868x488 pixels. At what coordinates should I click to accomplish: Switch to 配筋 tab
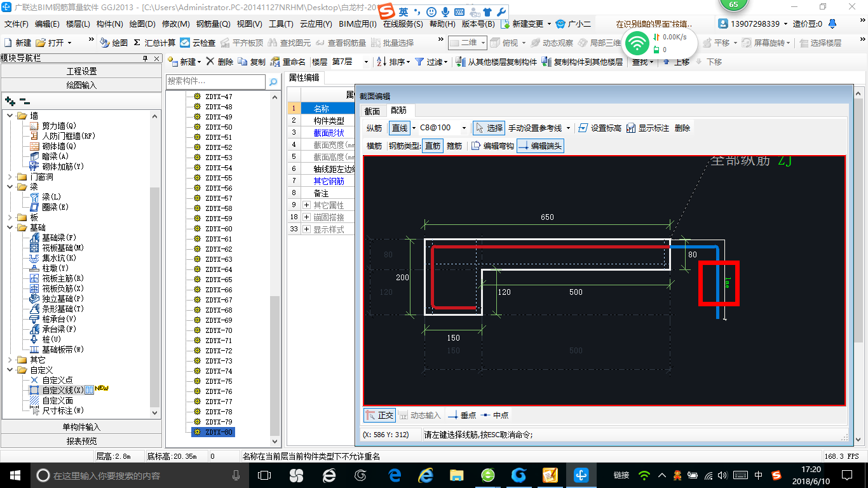click(399, 111)
